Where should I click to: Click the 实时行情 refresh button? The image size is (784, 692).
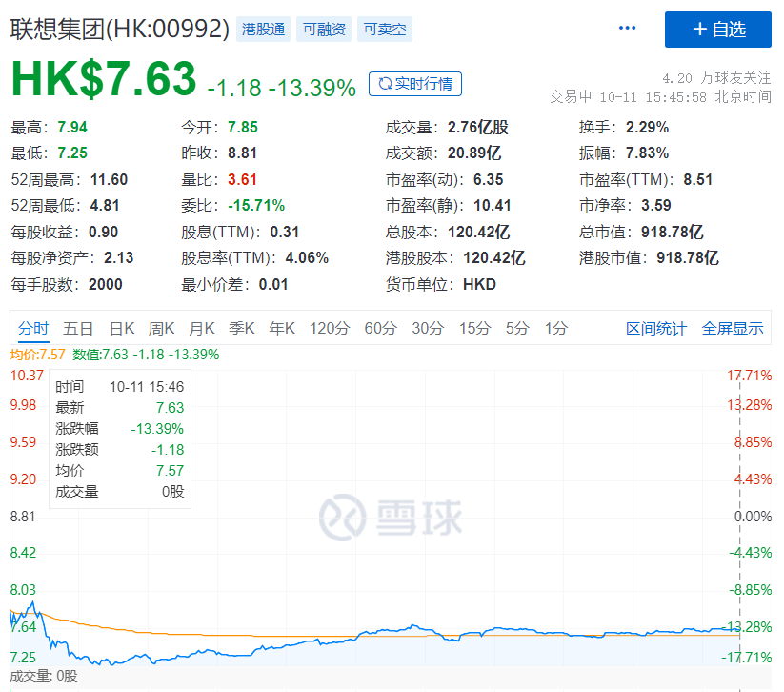click(x=415, y=84)
